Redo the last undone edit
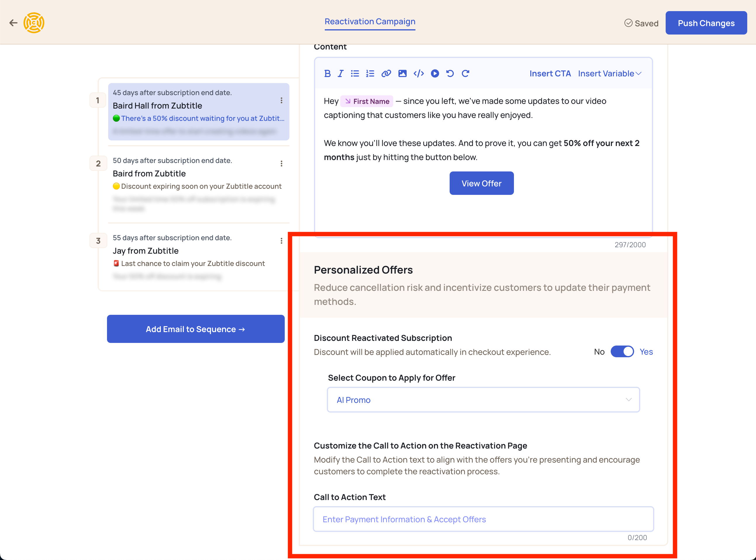This screenshot has width=756, height=560. point(465,73)
